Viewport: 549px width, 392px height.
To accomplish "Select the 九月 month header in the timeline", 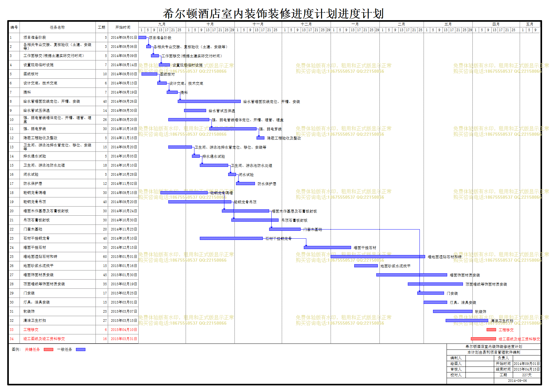I will point(162,24).
